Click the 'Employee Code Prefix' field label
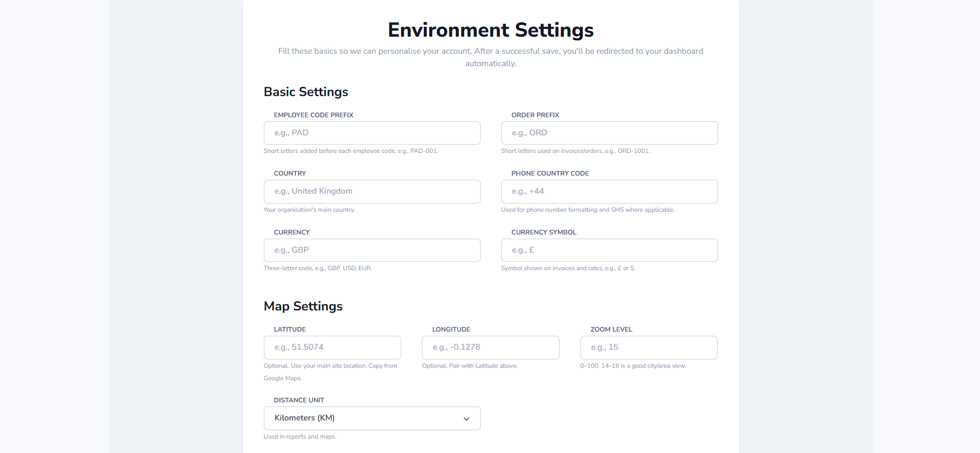Viewport: 980px width, 453px height. click(313, 115)
